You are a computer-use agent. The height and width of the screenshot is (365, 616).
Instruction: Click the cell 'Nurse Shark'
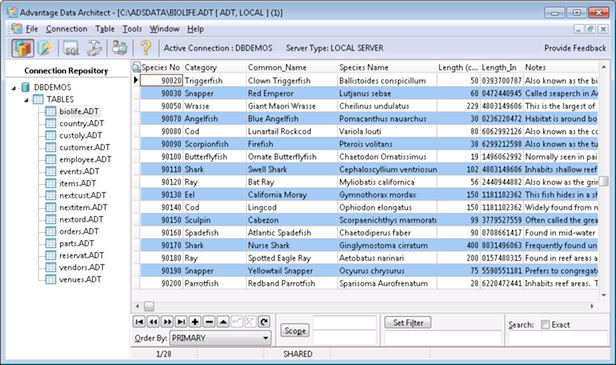292,246
